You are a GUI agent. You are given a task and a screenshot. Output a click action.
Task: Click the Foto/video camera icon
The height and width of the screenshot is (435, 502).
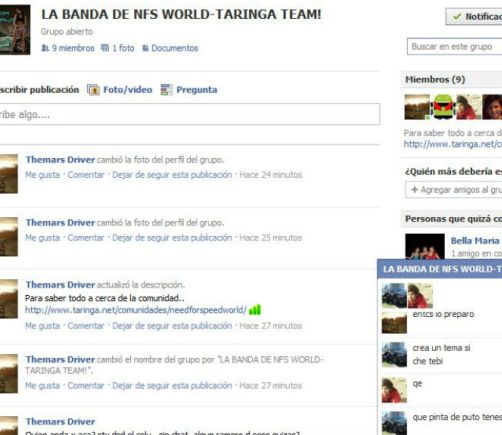click(93, 90)
